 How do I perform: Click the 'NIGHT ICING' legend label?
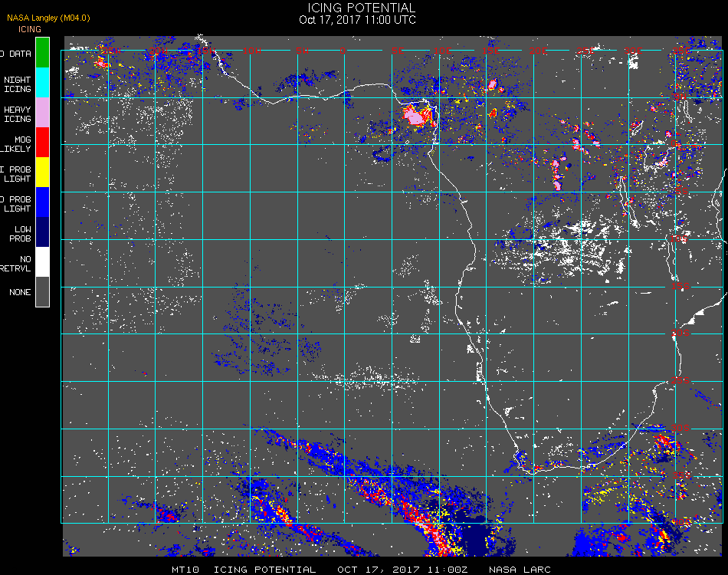18,84
